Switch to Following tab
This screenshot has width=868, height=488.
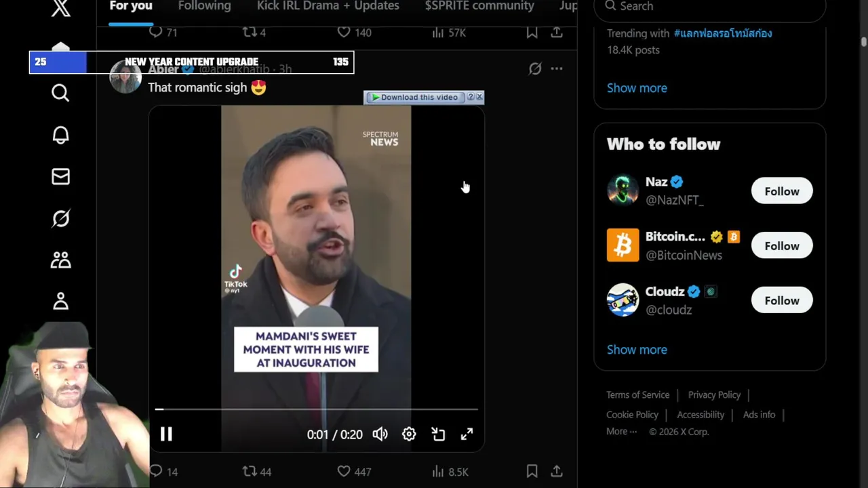pos(204,6)
